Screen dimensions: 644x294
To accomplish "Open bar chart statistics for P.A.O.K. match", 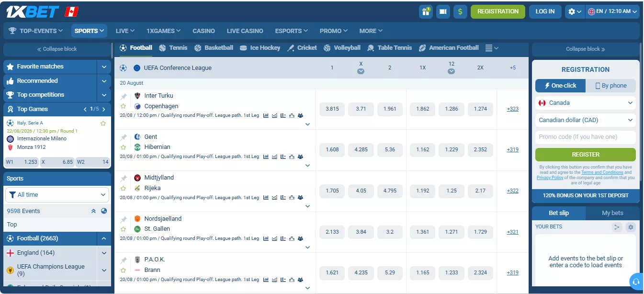I will coord(266,279).
